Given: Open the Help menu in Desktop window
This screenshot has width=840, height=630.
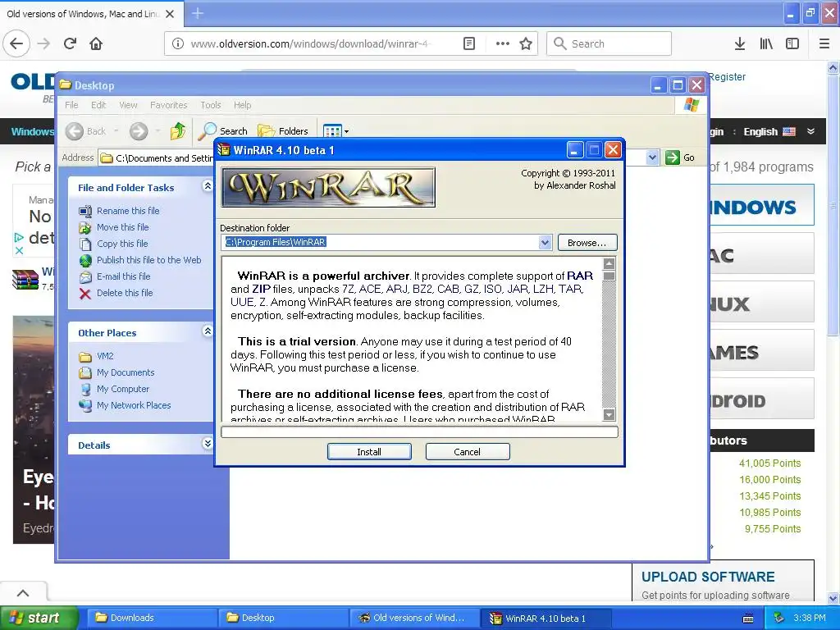Looking at the screenshot, I should tap(242, 105).
